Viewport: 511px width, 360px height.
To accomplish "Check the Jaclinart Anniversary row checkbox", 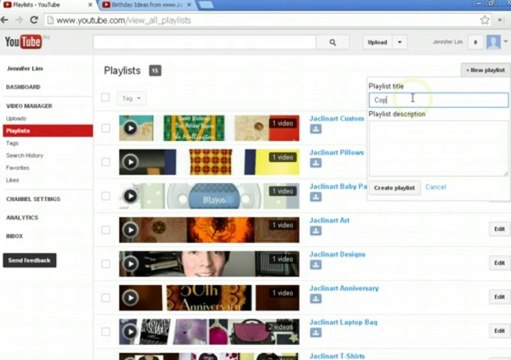I will [106, 298].
